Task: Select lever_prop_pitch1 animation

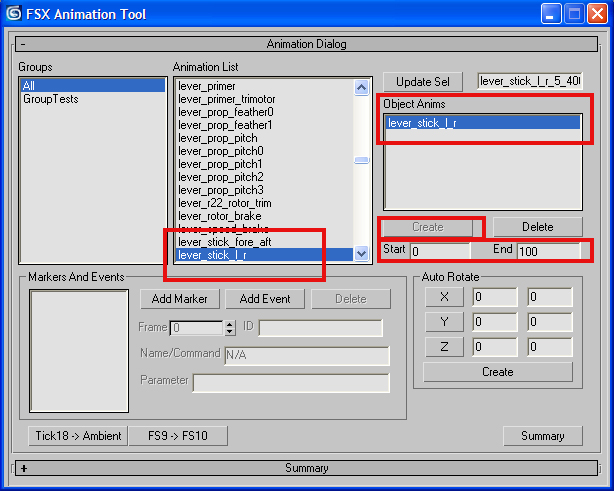Action: (x=264, y=164)
